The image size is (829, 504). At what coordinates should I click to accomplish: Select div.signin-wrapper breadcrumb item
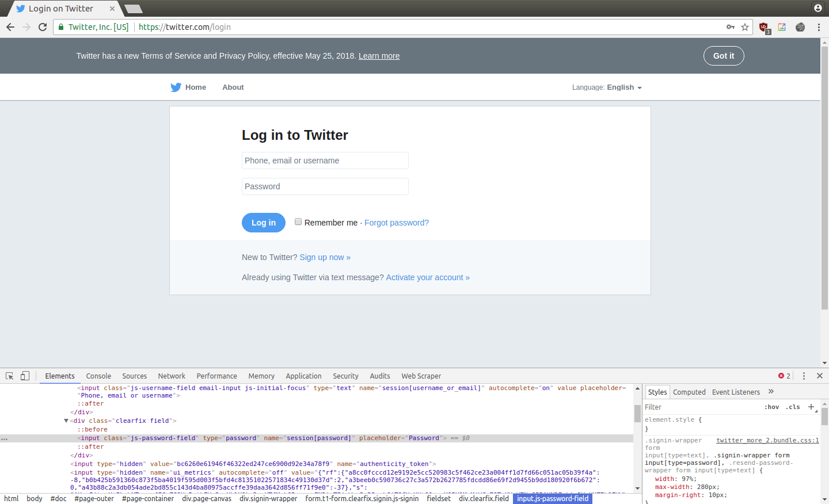click(268, 498)
